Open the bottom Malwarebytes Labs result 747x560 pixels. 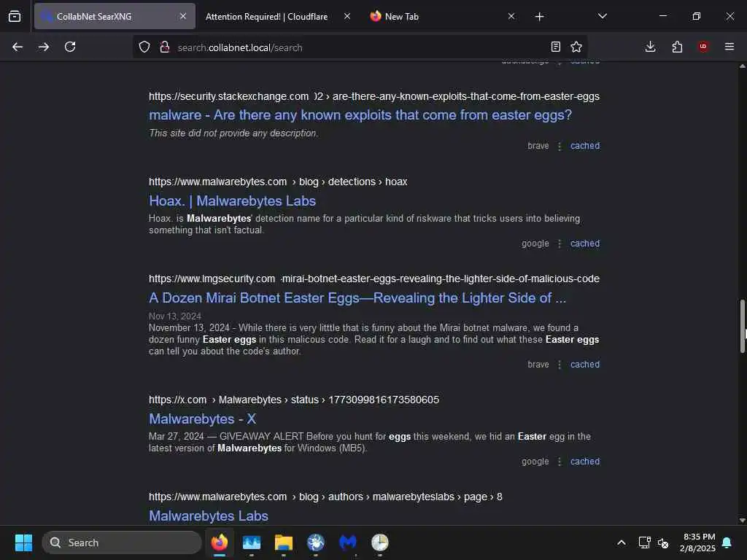click(x=209, y=516)
